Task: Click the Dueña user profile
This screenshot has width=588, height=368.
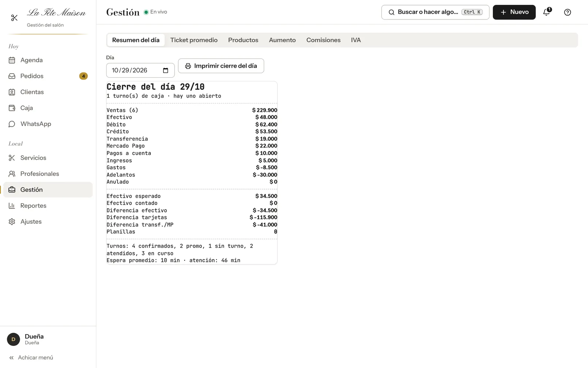Action: tap(48, 339)
